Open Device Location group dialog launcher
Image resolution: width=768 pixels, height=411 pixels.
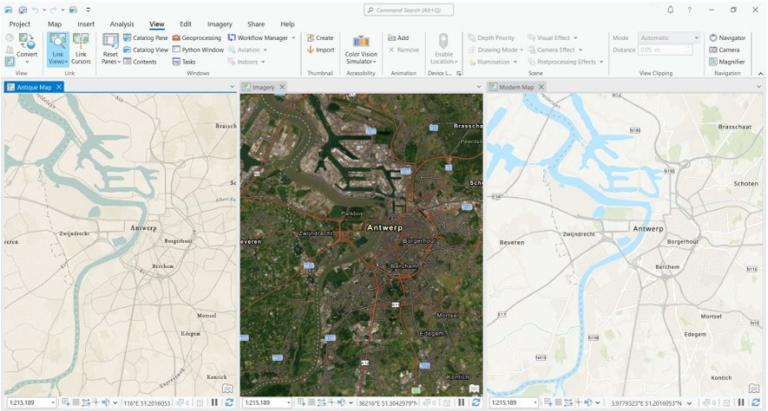pos(459,73)
